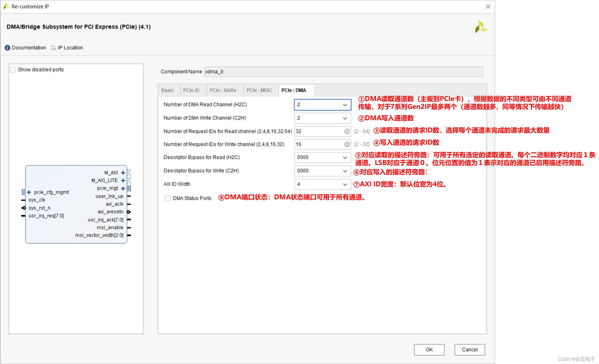This screenshot has width=599, height=364.
Task: Open the PCIe : MISC tab
Action: coord(259,90)
